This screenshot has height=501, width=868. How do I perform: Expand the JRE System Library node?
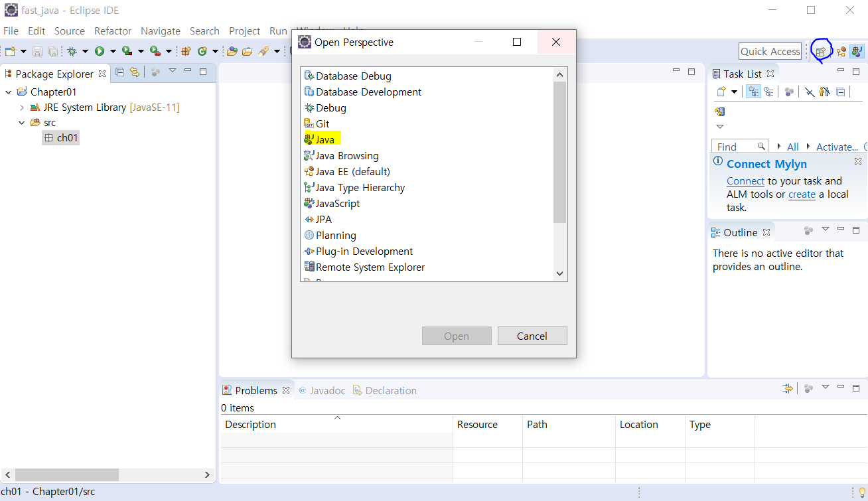tap(21, 107)
